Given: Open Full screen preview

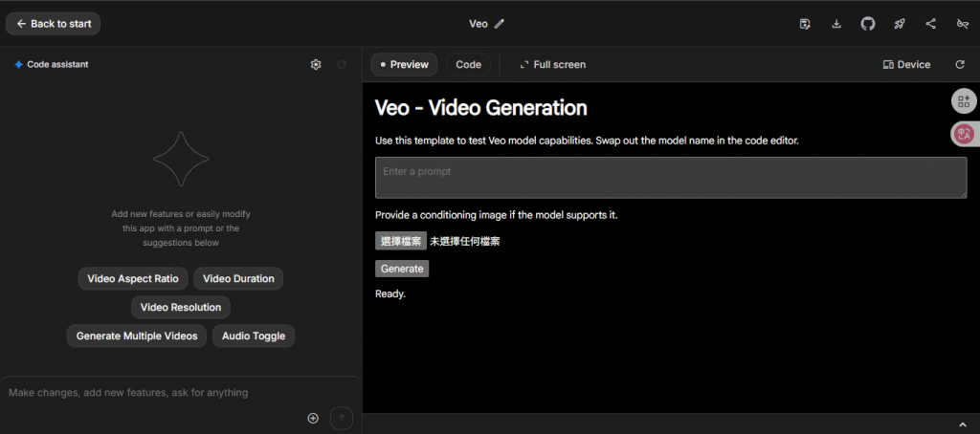Looking at the screenshot, I should coord(552,64).
